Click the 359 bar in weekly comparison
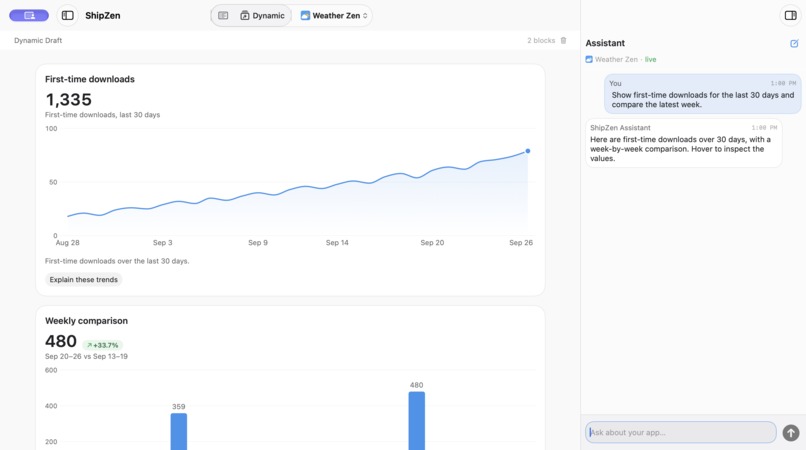The width and height of the screenshot is (806, 450). click(179, 431)
